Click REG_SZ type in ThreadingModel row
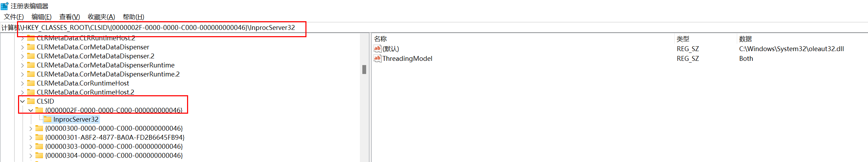Screen dimensions: 868x162 (688, 58)
